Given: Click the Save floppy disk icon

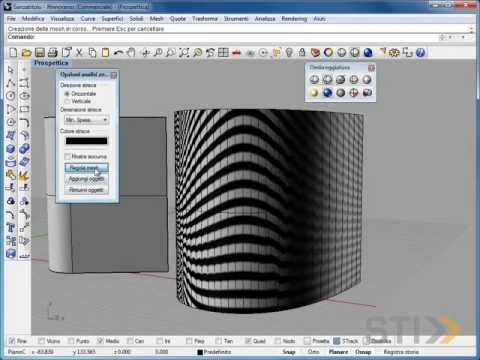Looking at the screenshot, I should tap(40, 52).
